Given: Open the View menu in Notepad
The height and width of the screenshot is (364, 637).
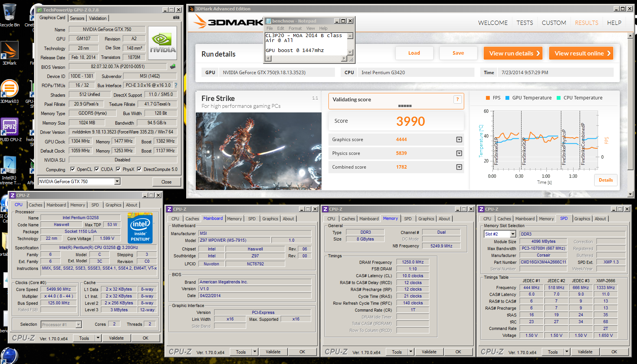Looking at the screenshot, I should pos(310,28).
